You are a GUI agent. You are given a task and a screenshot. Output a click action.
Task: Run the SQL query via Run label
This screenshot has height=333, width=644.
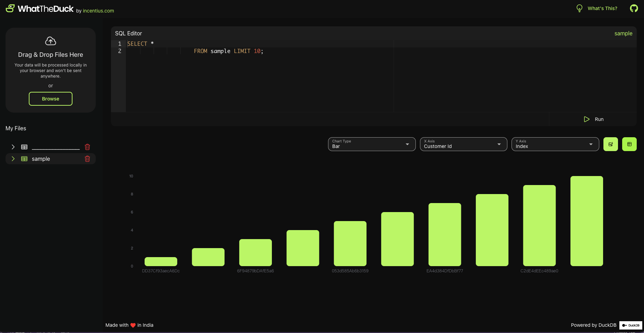599,119
